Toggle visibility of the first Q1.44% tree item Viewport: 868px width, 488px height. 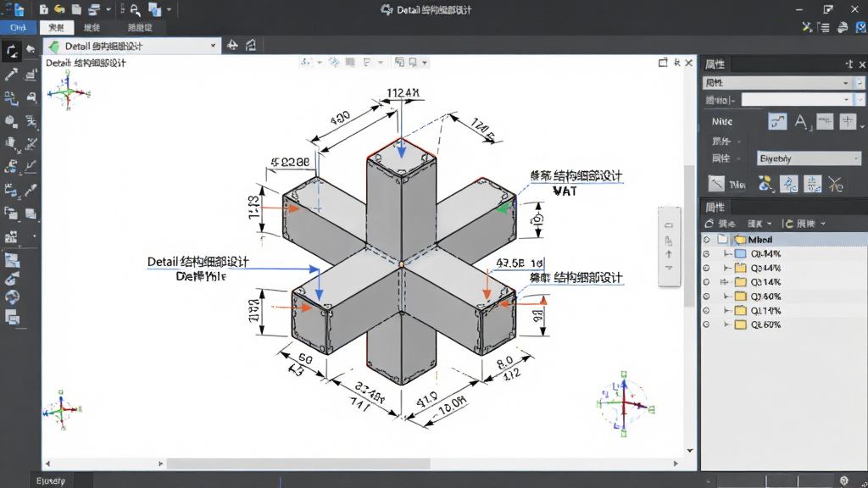tap(706, 254)
